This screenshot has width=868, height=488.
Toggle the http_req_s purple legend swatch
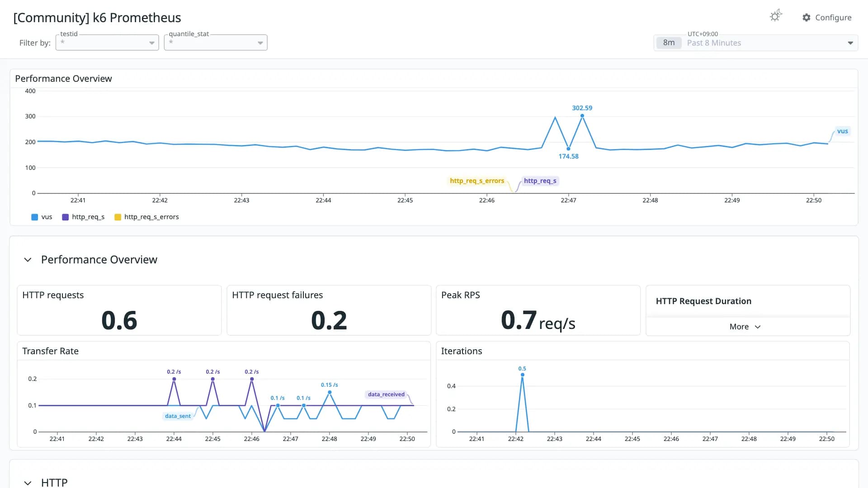tap(65, 217)
